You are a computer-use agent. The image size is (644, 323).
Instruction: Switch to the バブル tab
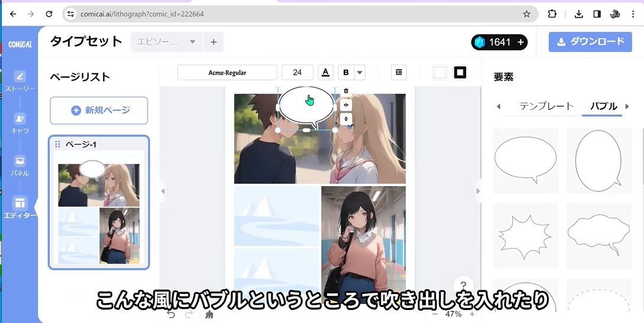point(603,106)
